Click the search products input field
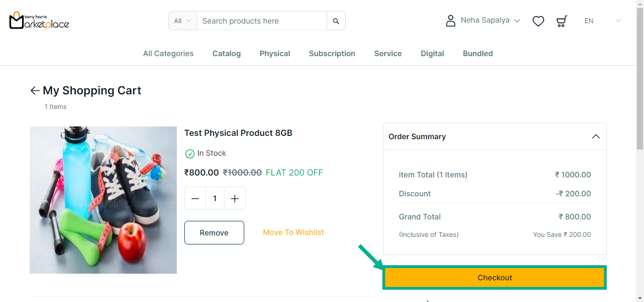 262,21
